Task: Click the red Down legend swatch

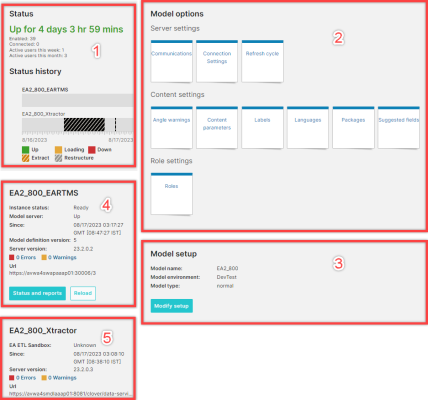Action: (92, 150)
